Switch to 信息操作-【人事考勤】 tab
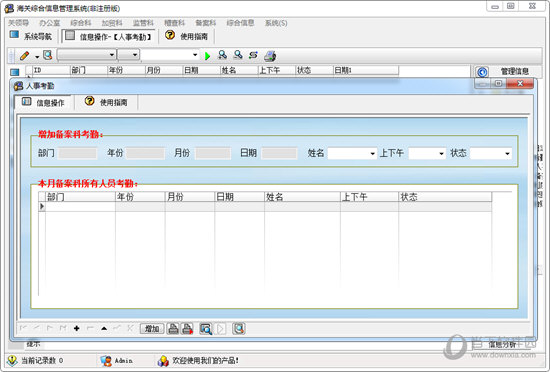Screen dimensions: 550x372 tap(108, 36)
